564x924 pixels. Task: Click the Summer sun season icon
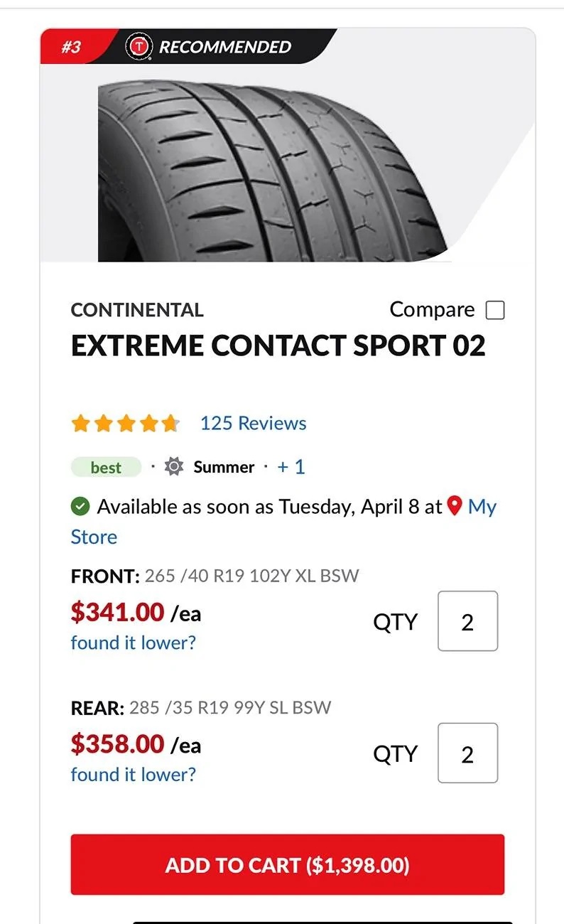point(174,467)
